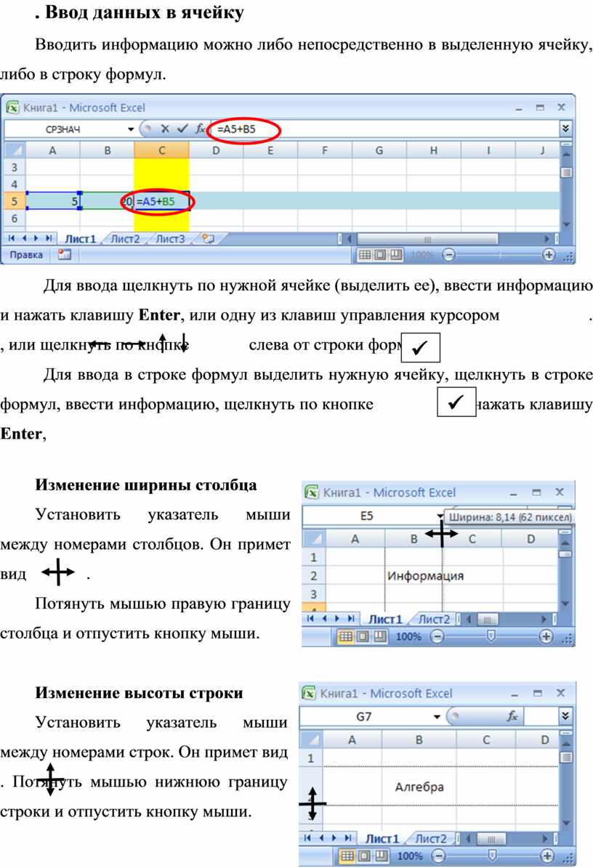Click the Insert Worksheet icon after Лист3
The width and height of the screenshot is (593, 868).
208,238
